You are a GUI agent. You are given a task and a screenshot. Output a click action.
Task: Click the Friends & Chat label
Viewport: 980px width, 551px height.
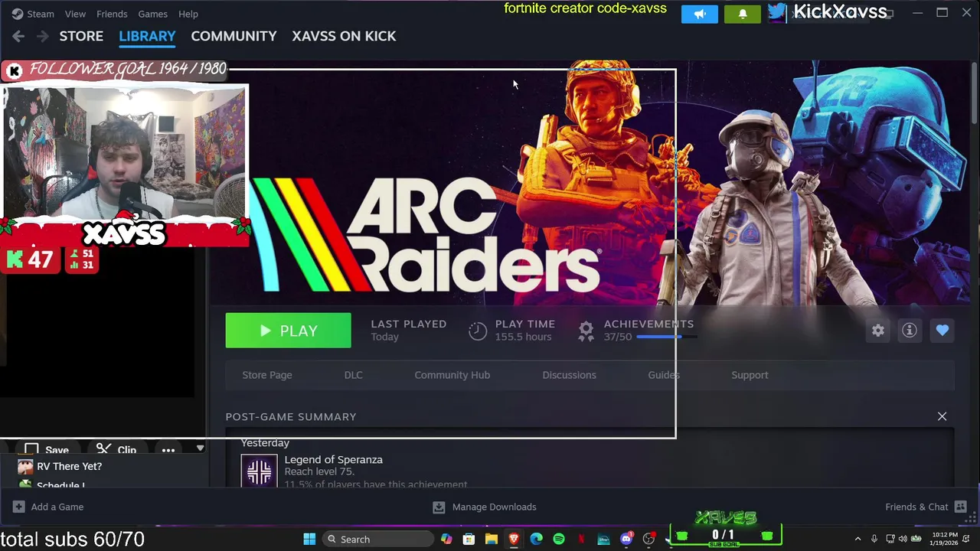(x=916, y=507)
